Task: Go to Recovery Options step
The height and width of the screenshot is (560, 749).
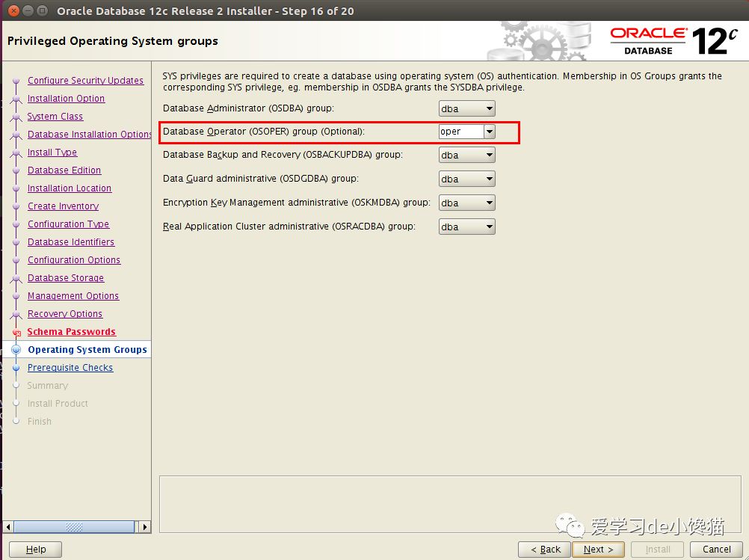Action: 65,314
